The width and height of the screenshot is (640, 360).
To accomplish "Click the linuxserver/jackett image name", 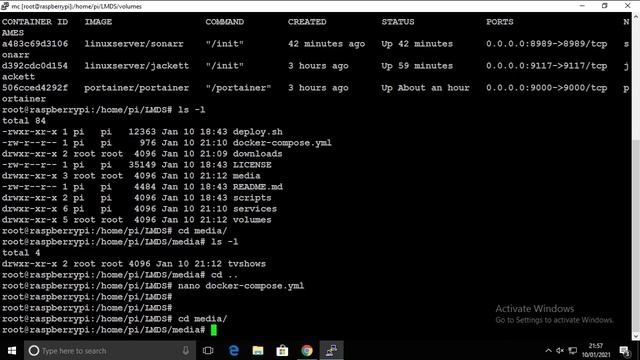I will click(x=136, y=66).
